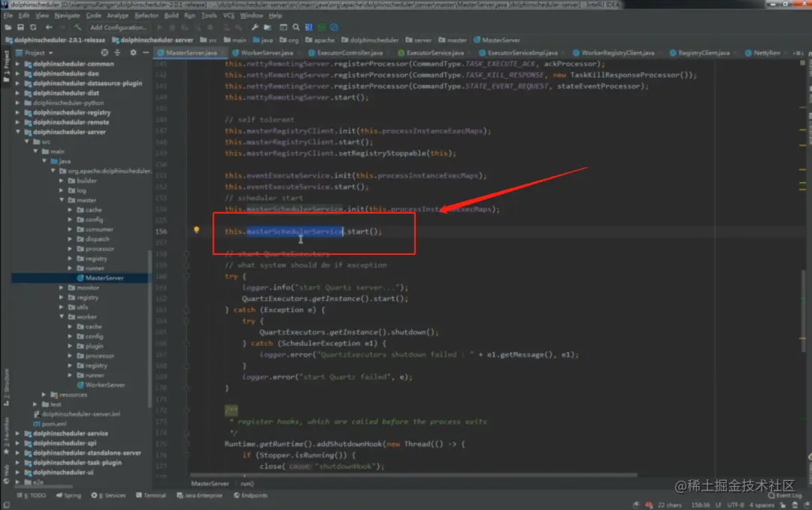Hide the Project panel with minus icon
The image size is (812, 510).
146,53
